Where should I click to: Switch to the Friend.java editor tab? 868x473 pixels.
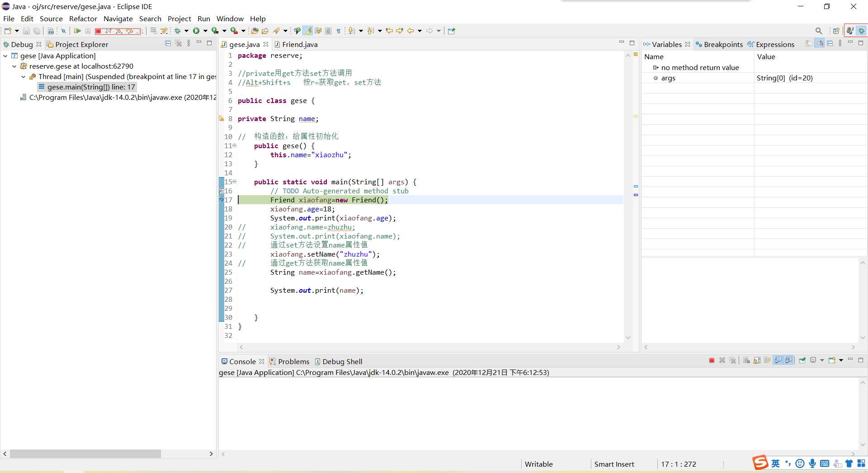click(296, 44)
